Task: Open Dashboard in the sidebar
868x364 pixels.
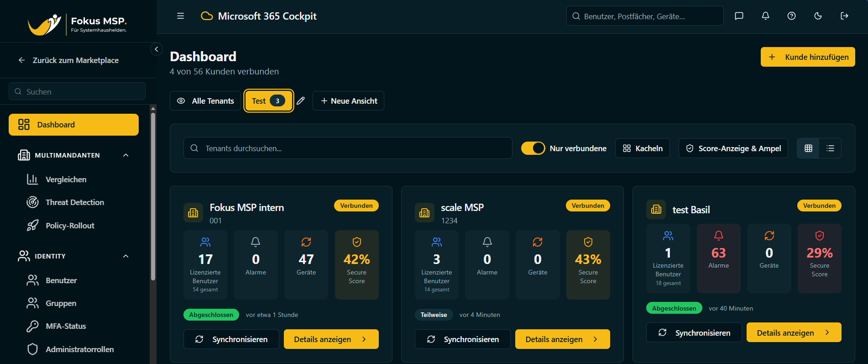Action: pos(73,125)
